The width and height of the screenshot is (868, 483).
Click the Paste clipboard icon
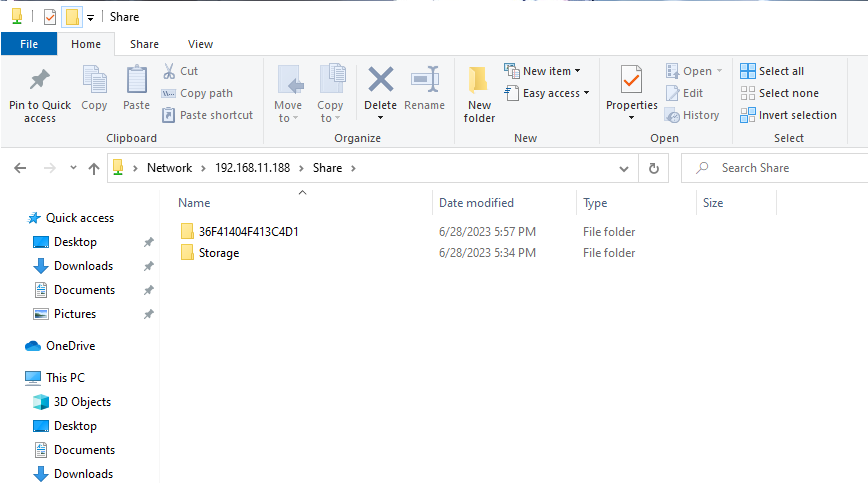point(136,79)
